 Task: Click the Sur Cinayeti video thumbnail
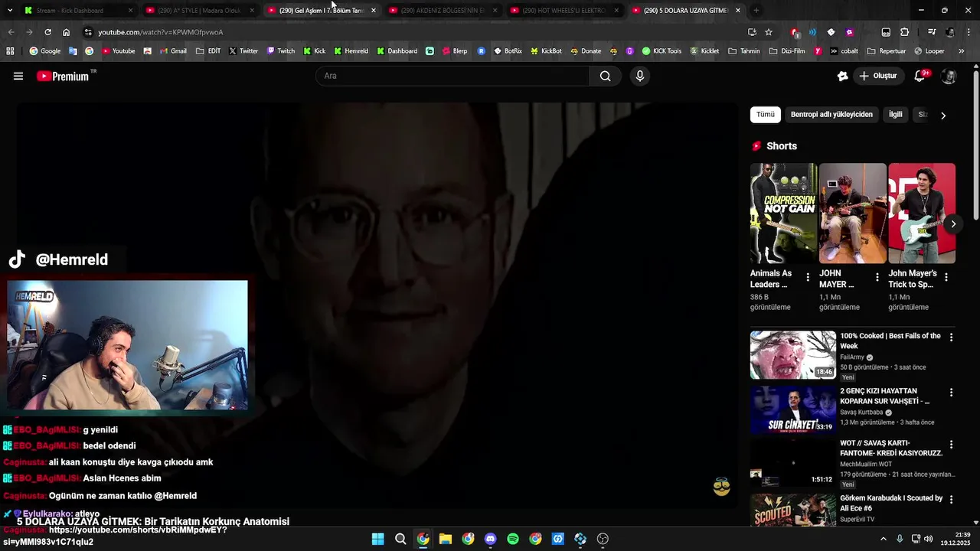[793, 410]
